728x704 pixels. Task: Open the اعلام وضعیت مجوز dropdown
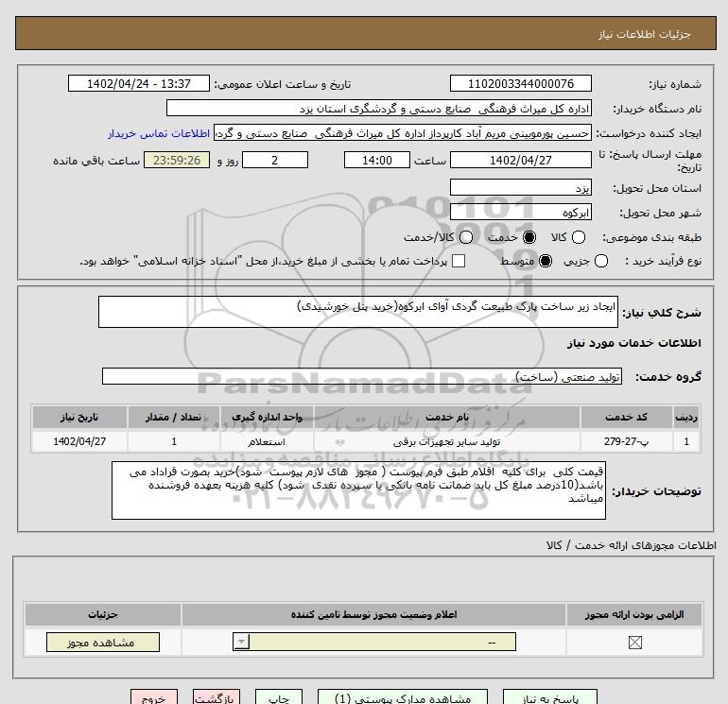point(374,643)
